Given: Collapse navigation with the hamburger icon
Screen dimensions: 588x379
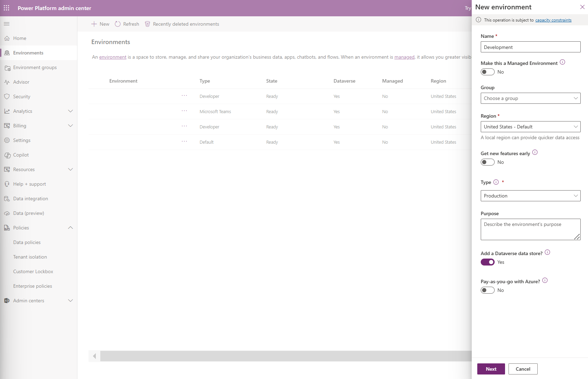Looking at the screenshot, I should click(6, 24).
